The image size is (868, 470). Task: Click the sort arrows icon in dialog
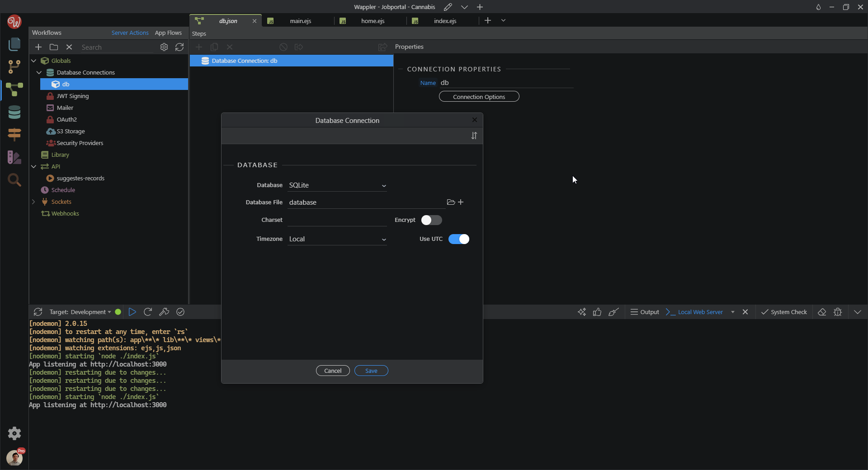point(474,136)
